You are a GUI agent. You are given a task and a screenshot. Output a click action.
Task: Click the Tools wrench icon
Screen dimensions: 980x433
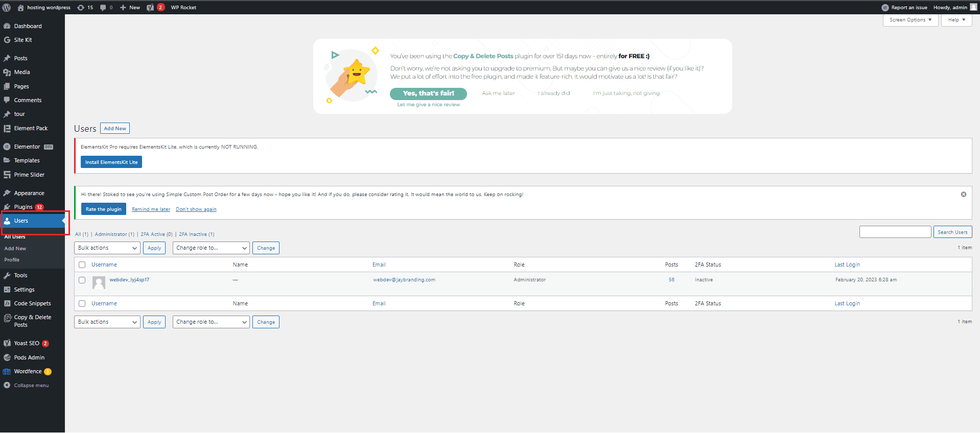coord(7,275)
